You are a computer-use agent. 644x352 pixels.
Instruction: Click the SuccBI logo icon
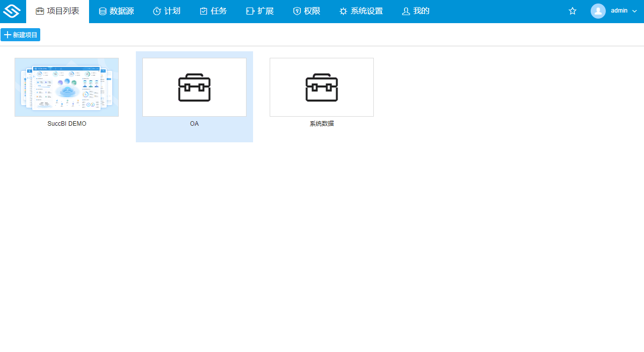tap(12, 11)
